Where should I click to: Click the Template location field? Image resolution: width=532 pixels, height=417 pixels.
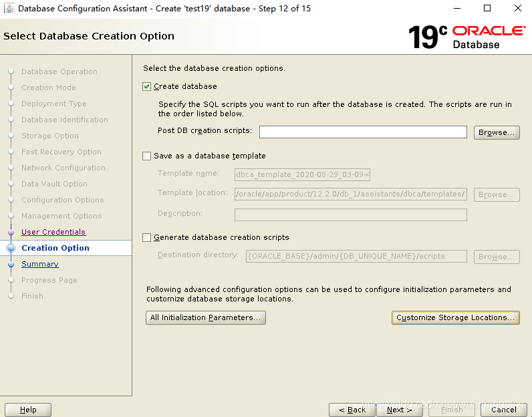(350, 194)
